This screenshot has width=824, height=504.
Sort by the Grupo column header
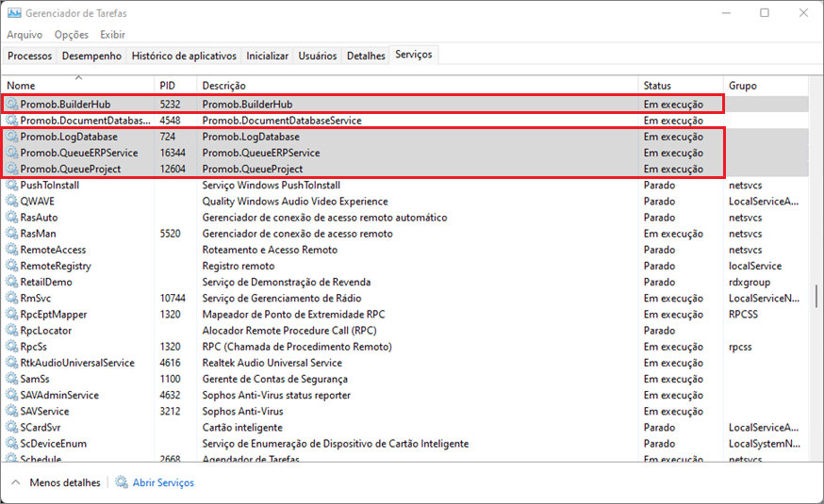766,85
